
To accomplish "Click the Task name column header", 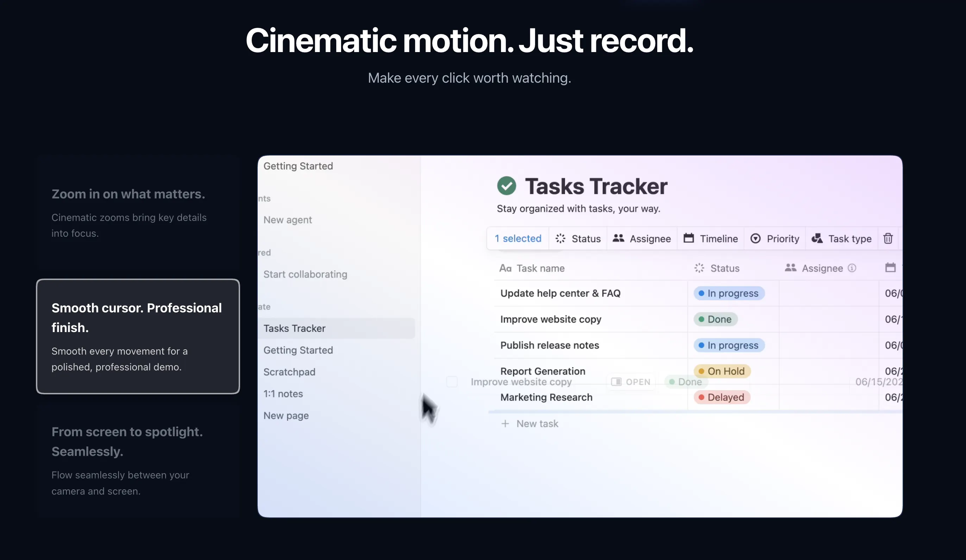I will [x=532, y=268].
